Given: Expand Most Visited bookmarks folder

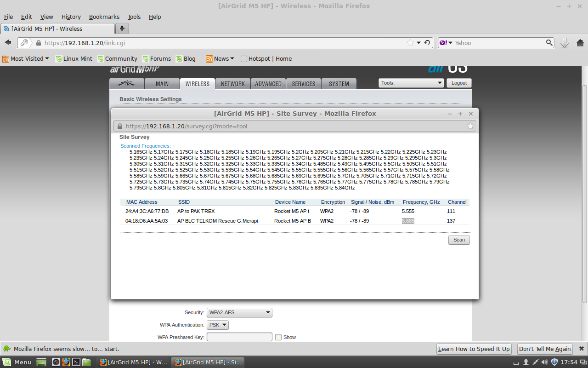Looking at the screenshot, I should pos(26,58).
